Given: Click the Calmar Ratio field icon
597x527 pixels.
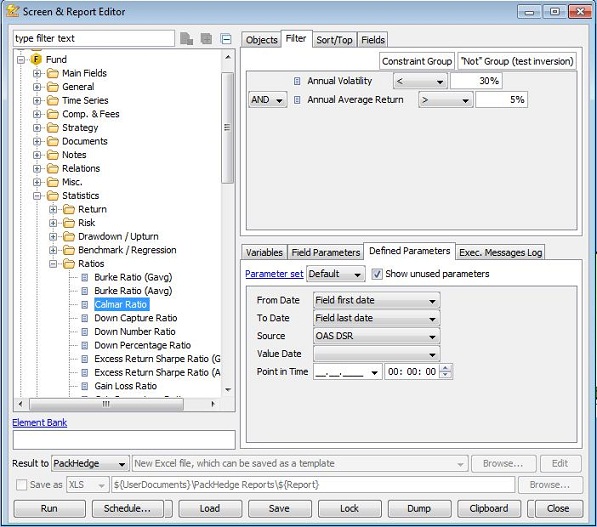Looking at the screenshot, I should coord(85,305).
